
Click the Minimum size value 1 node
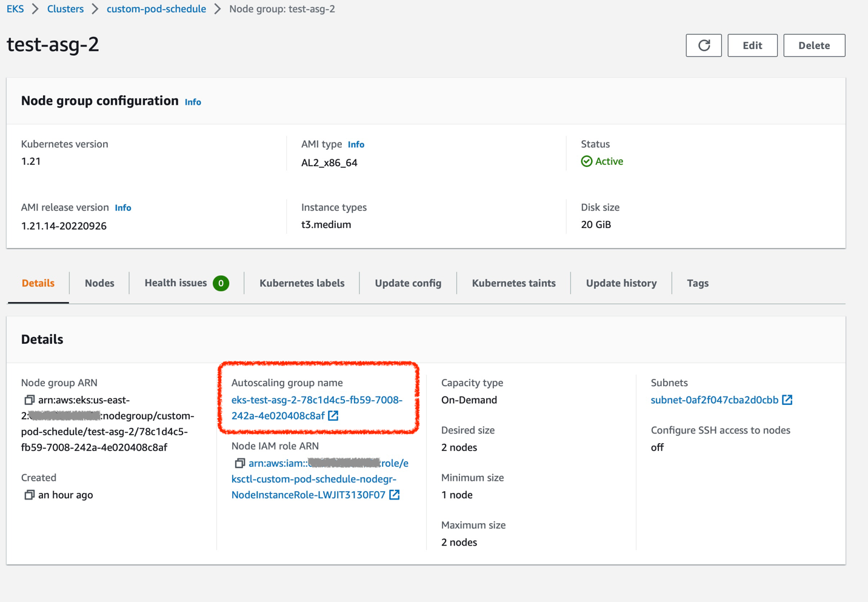457,495
